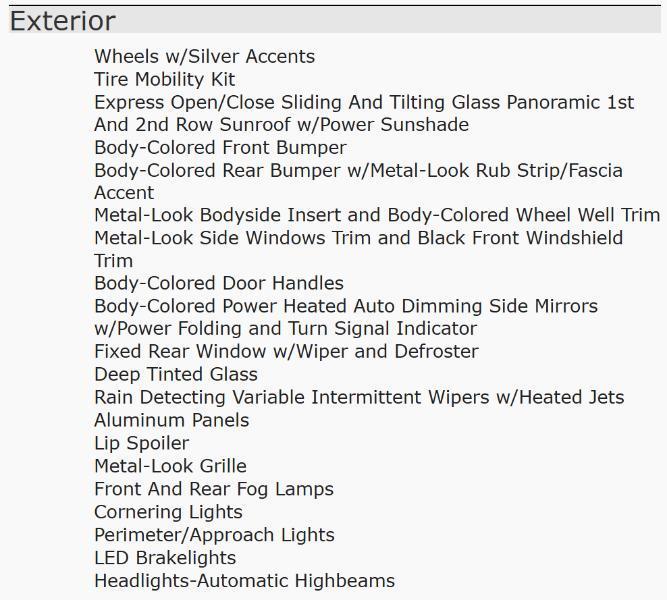This screenshot has width=667, height=600.
Task: Select the Tire Mobility Kit item
Action: pyautogui.click(x=164, y=80)
